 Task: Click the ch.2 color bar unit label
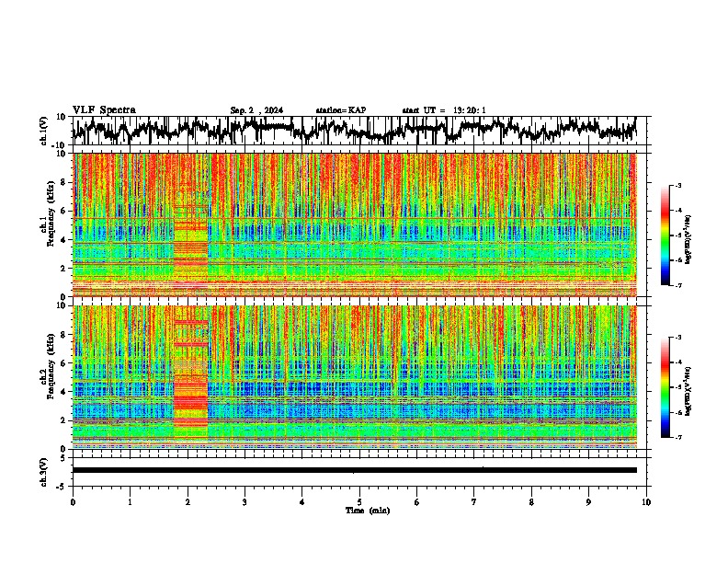tap(688, 391)
